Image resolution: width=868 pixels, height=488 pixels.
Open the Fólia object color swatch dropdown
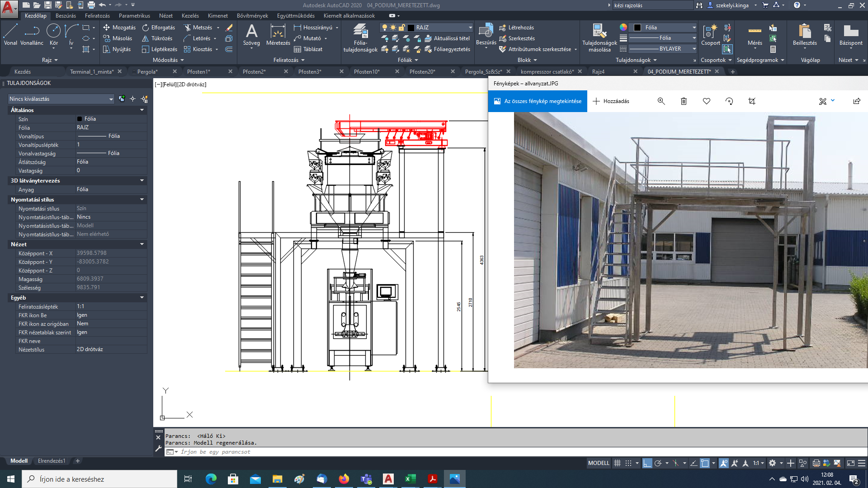662,28
